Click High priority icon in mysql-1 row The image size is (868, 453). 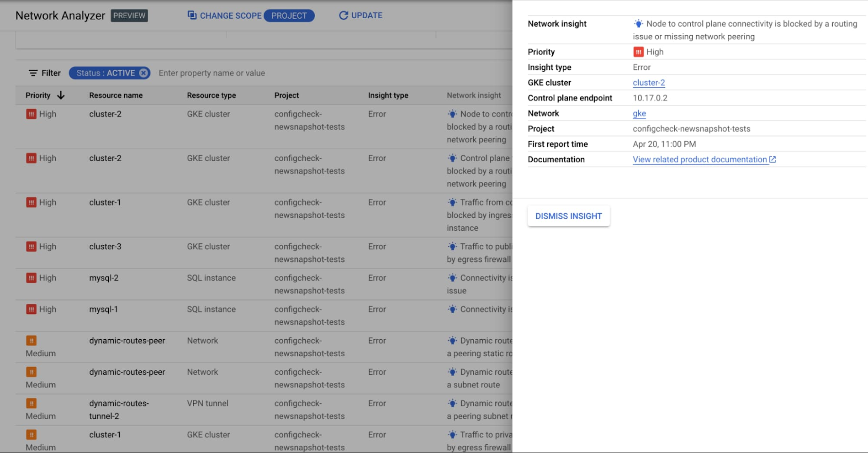(x=31, y=309)
